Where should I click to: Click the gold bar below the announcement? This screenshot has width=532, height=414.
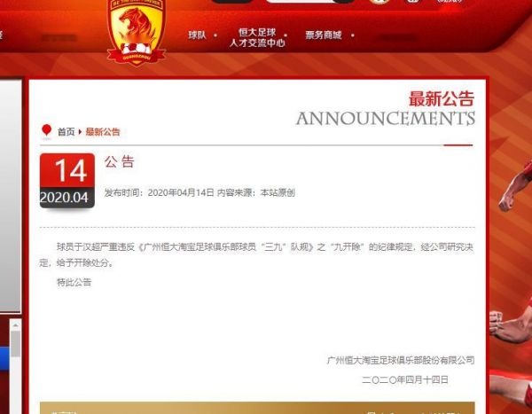[257, 408]
